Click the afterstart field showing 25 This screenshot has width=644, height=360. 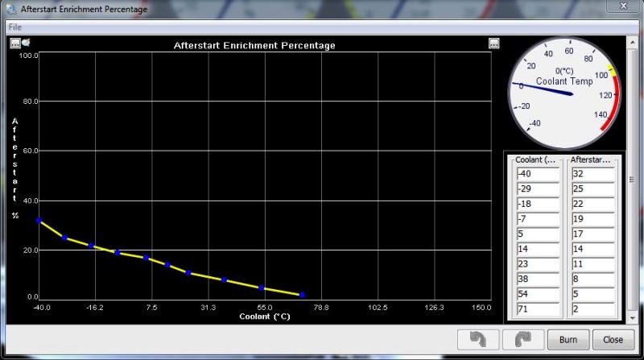[592, 188]
